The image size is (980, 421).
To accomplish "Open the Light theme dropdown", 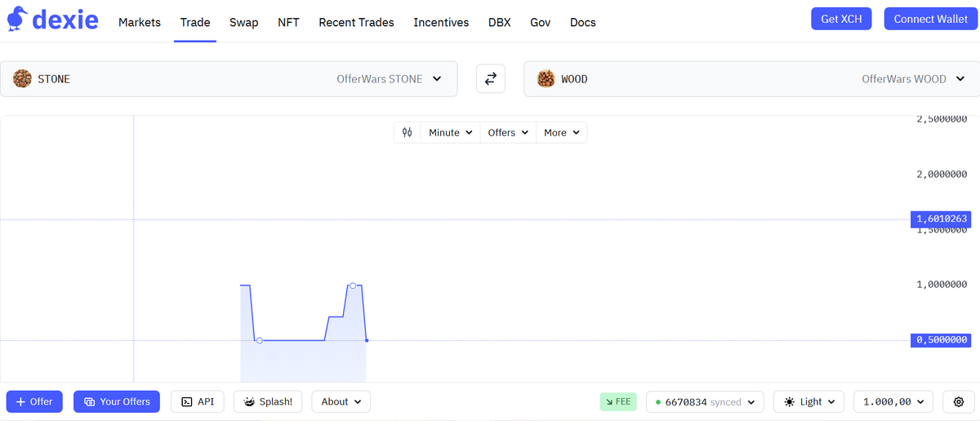I will click(808, 401).
